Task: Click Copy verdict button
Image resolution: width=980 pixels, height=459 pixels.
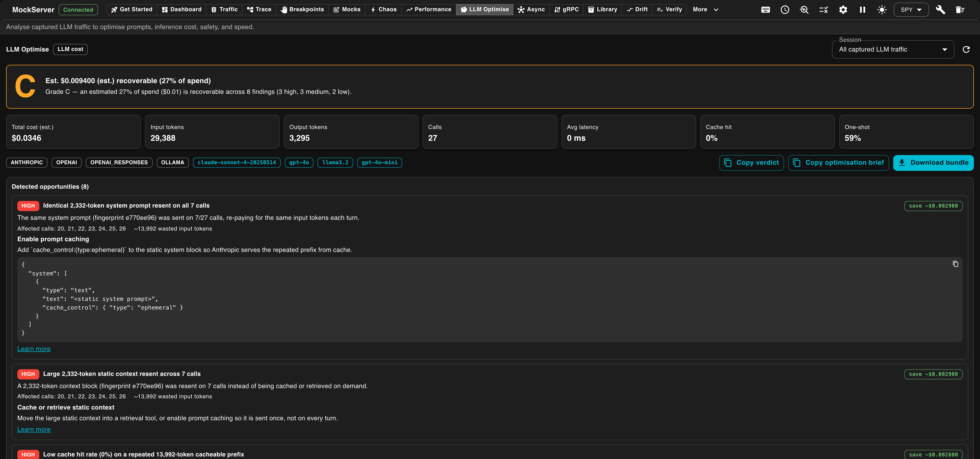Action: click(x=751, y=163)
